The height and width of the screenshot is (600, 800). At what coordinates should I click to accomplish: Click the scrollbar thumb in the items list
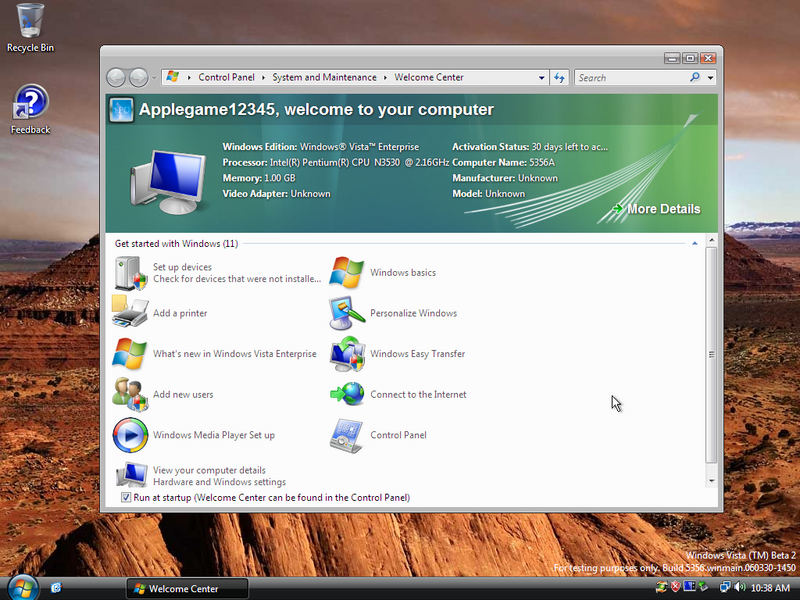(711, 355)
